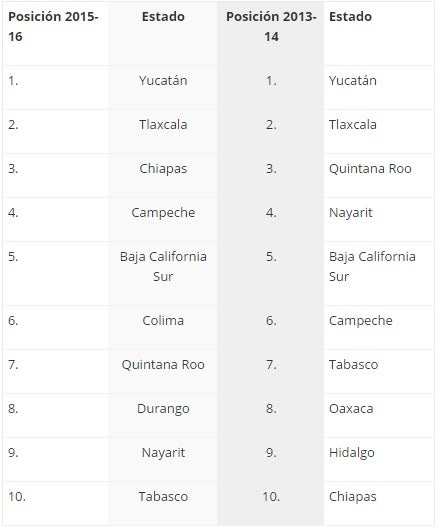This screenshot has width=437, height=527.
Task: Click Oaxaca in the 2013-14 ranking
Action: (x=351, y=409)
